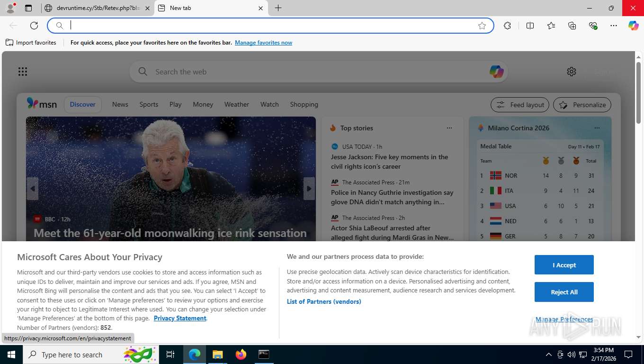Open Copilot icon in search box
This screenshot has width=644, height=364.
point(496,72)
